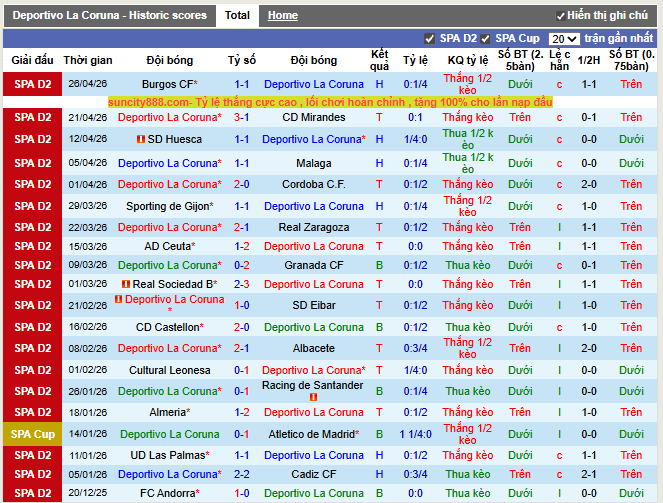Select 'Thua kèo' result in Granada CF row
Viewport: 663px width, 503px height.
(468, 265)
